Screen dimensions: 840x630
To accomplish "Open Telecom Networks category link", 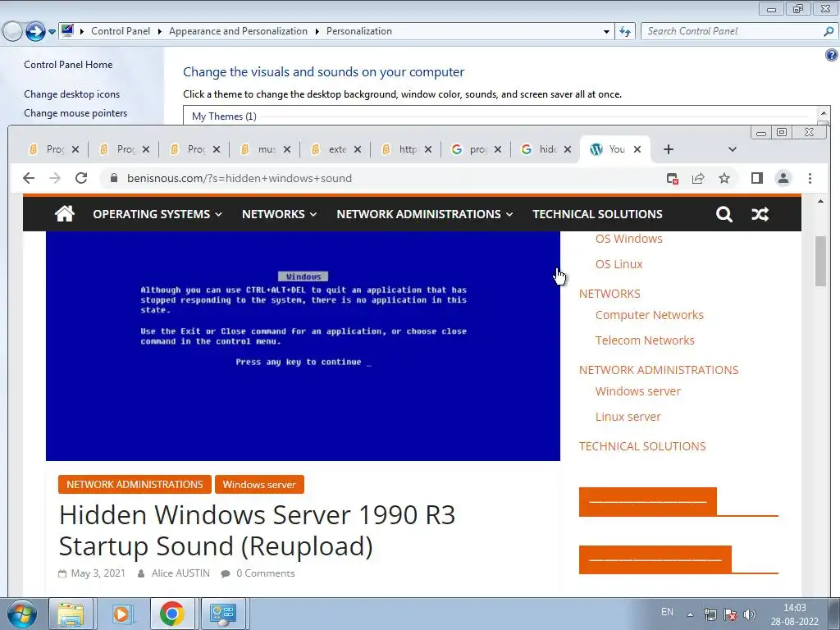I will pyautogui.click(x=645, y=340).
